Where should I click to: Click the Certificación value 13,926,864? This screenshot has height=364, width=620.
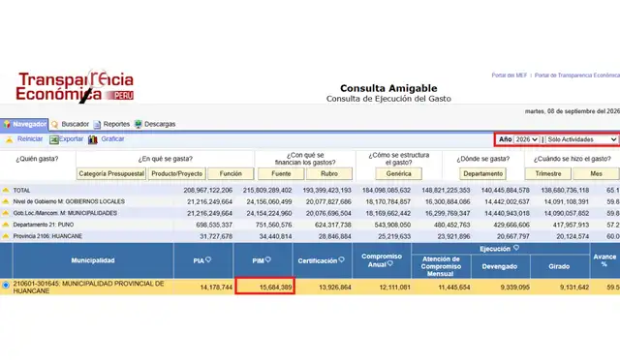[335, 288]
